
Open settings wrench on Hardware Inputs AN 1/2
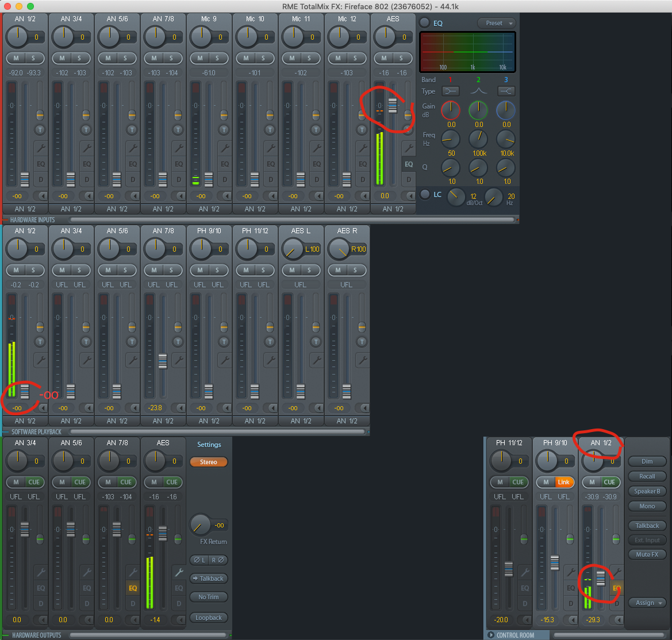41,148
